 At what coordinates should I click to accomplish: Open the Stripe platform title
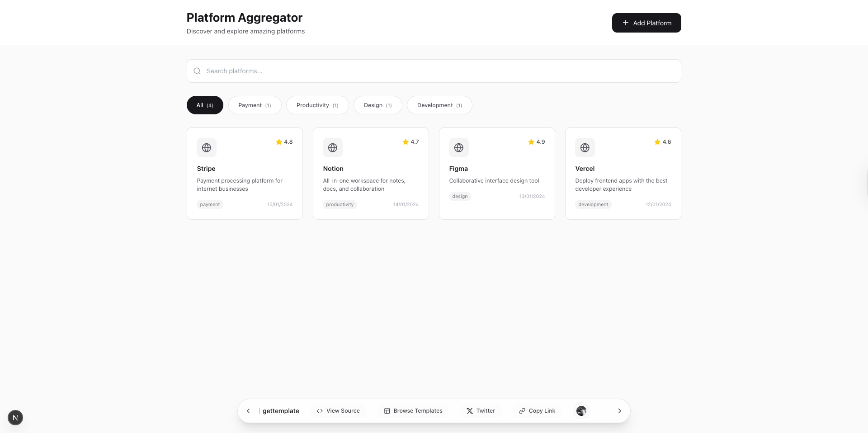206,169
